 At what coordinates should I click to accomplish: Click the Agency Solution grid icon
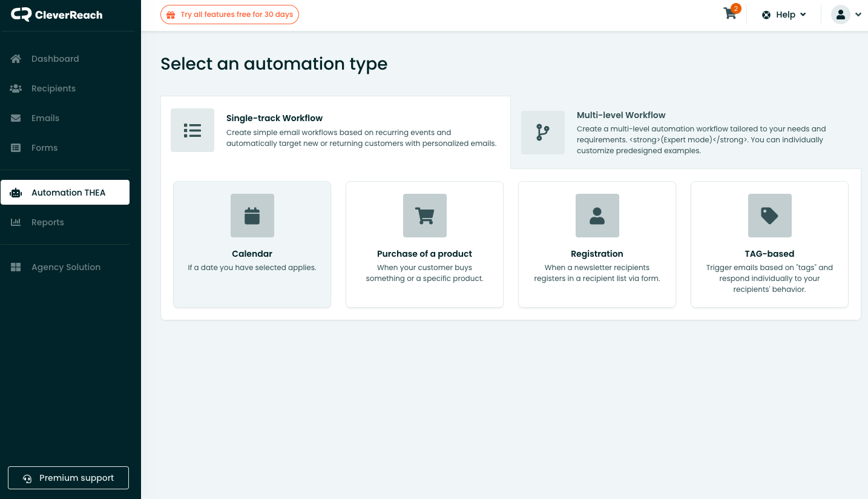[16, 267]
